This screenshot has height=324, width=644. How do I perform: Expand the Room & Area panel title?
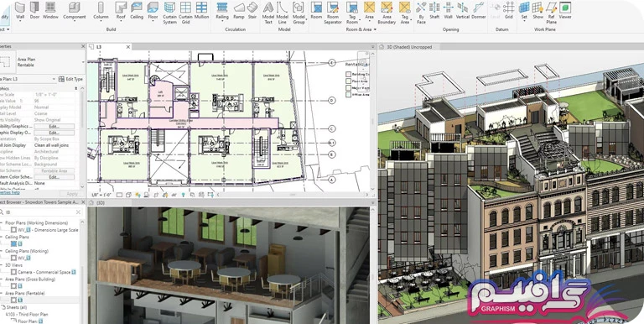pyautogui.click(x=361, y=29)
